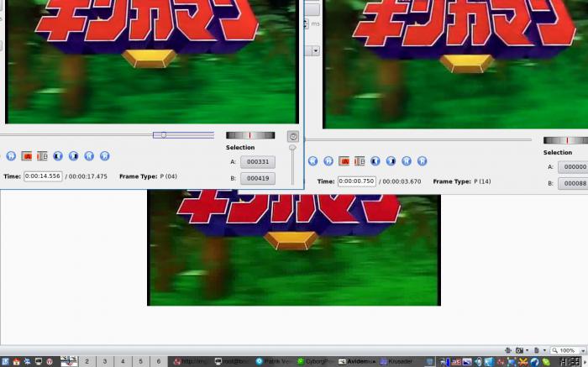Click the red circular icon in panel launcher

(50, 362)
